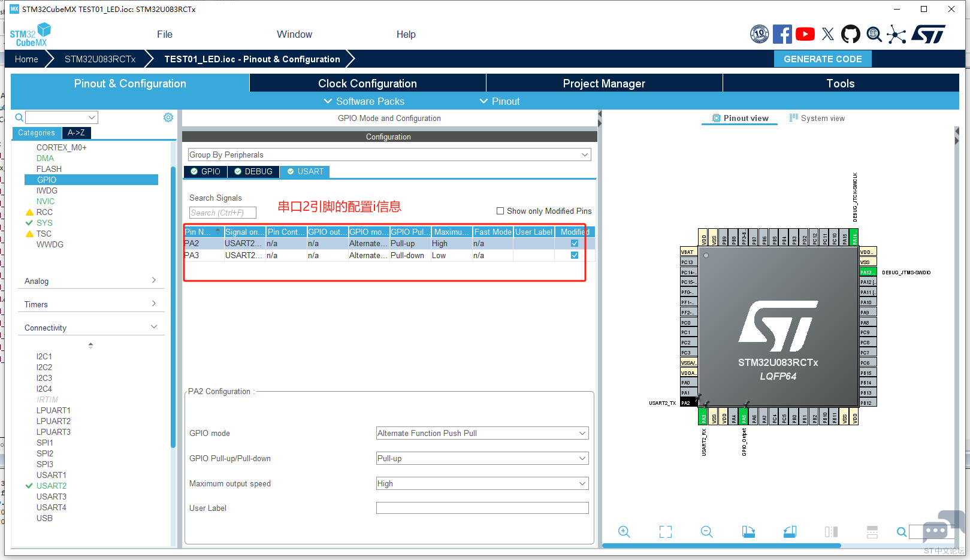Select pin PA2 on the chip

click(x=688, y=403)
